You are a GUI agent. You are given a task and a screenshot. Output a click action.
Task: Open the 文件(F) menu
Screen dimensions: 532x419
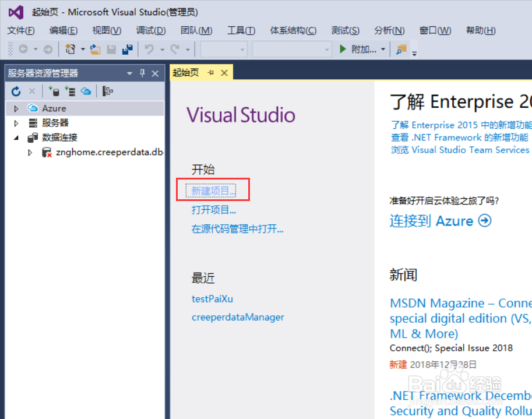(21, 30)
